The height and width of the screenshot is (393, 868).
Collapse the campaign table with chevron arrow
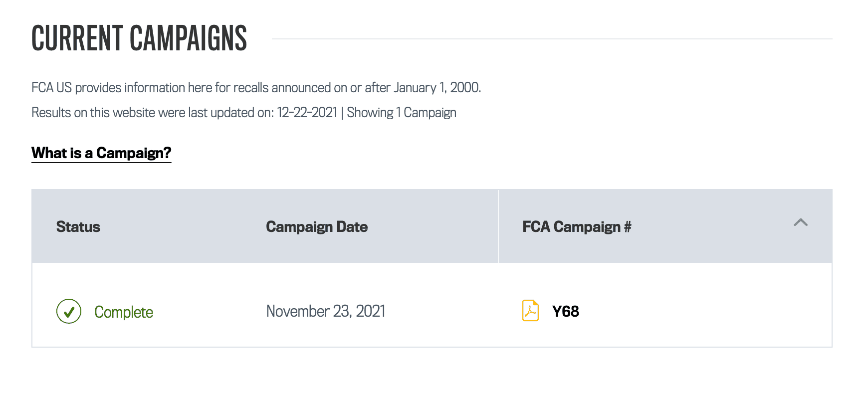coord(801,222)
